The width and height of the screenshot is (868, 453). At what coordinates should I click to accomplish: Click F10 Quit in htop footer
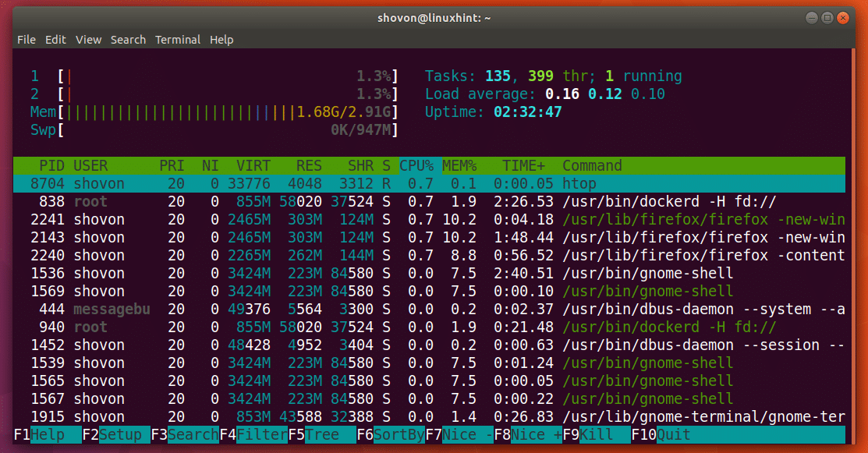point(661,435)
